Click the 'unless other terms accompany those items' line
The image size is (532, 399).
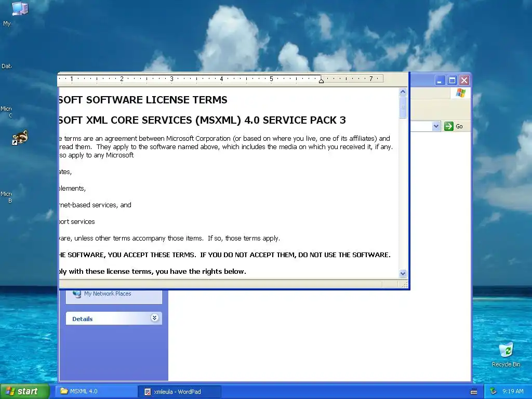139,238
